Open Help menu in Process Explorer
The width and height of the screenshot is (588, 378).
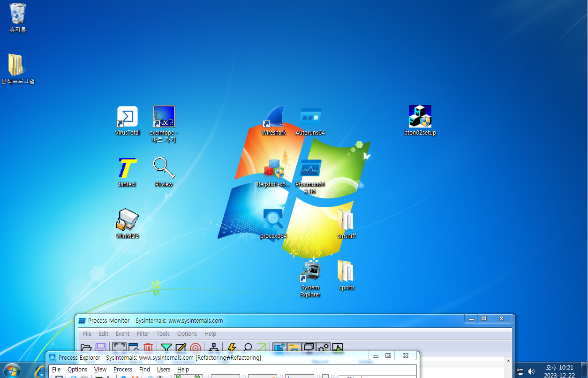(183, 370)
